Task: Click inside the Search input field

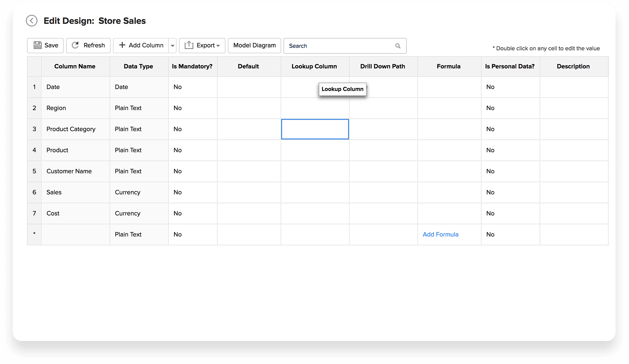Action: [339, 46]
